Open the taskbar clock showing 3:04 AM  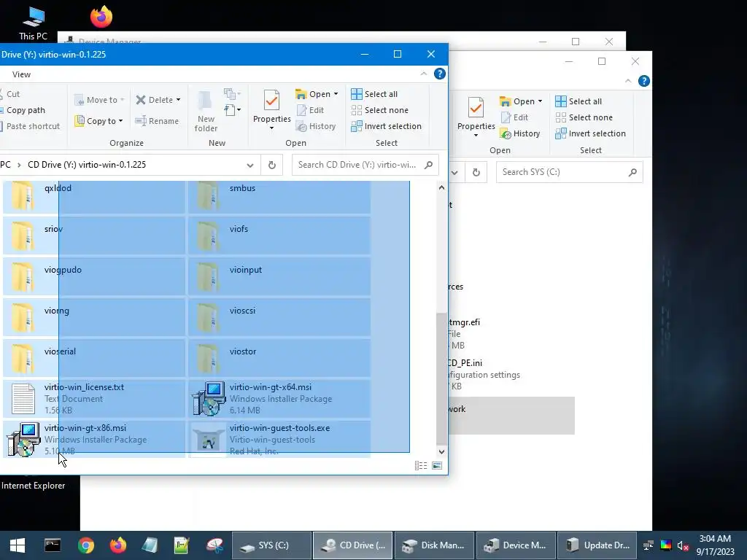pos(715,545)
